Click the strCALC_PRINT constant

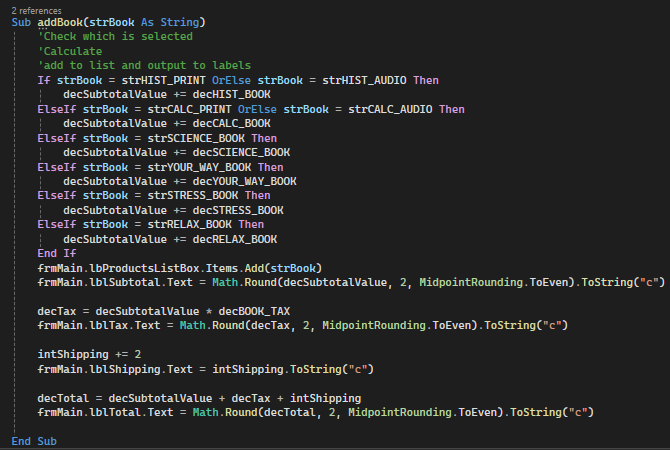[x=189, y=109]
